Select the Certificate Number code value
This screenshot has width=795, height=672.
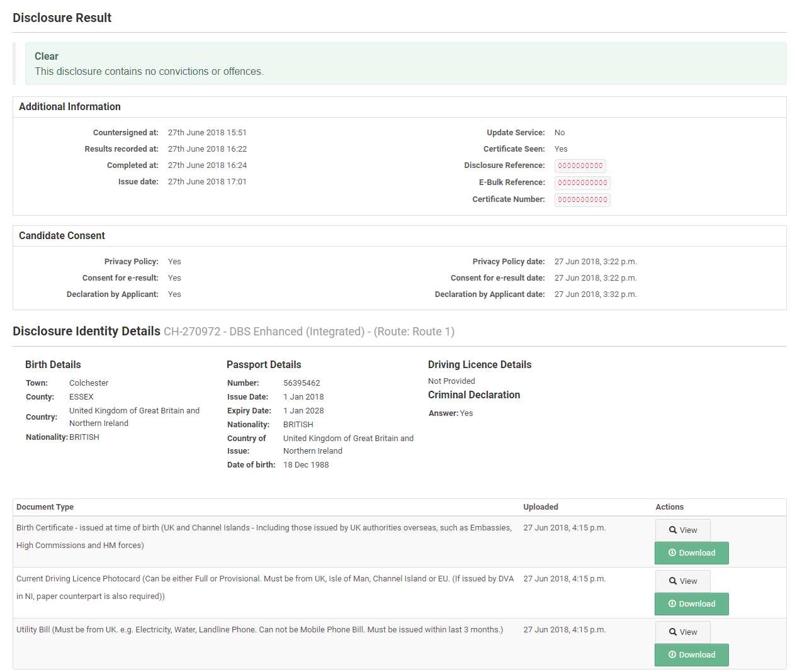pos(582,200)
